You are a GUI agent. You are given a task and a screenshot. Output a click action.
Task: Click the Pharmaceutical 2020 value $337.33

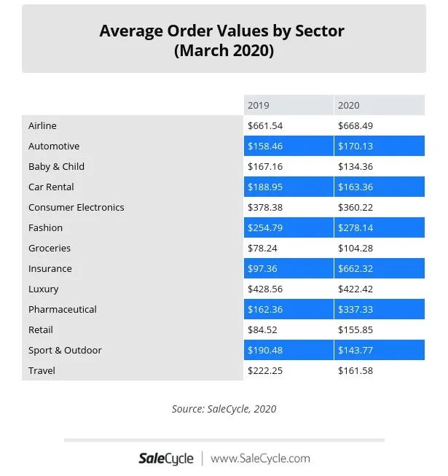355,310
